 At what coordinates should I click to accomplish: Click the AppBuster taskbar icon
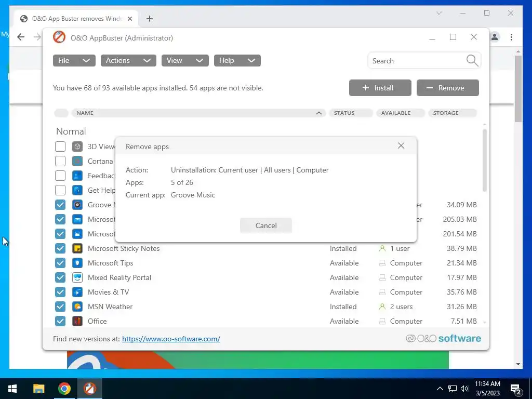[89, 389]
